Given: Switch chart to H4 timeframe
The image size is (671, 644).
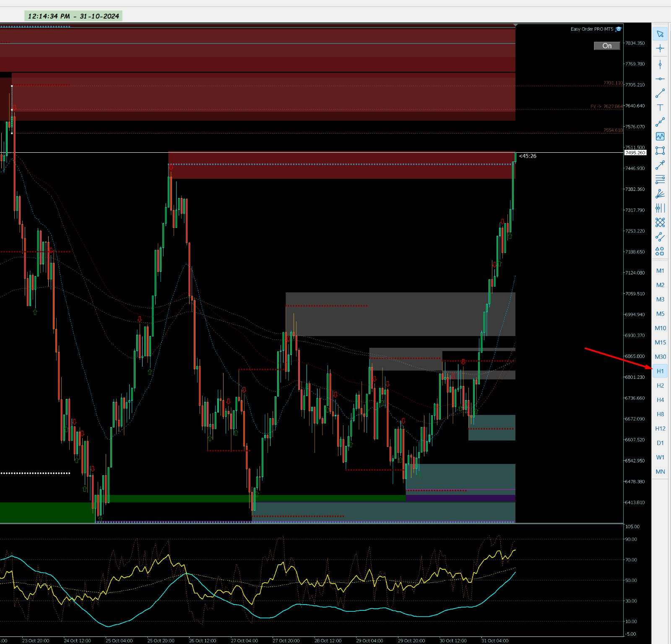Looking at the screenshot, I should (x=660, y=400).
